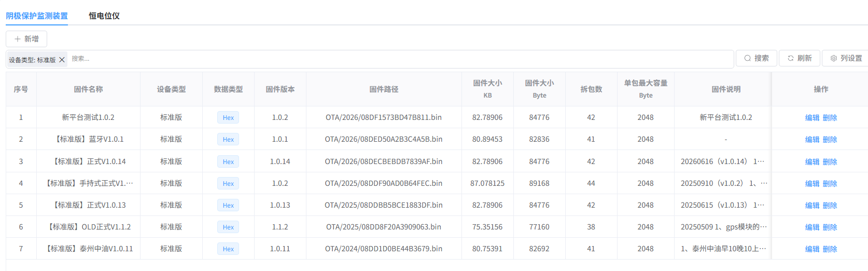Click the 固件路径 column header

(384, 89)
